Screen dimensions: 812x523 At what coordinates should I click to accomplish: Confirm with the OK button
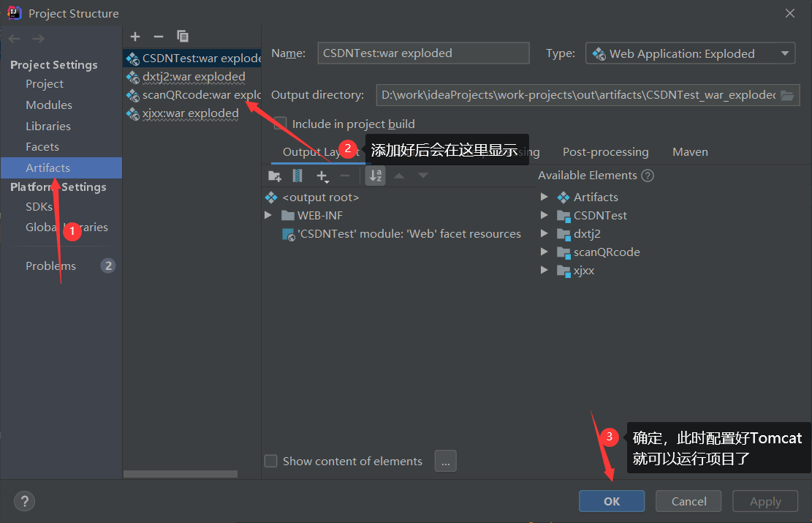pos(612,501)
